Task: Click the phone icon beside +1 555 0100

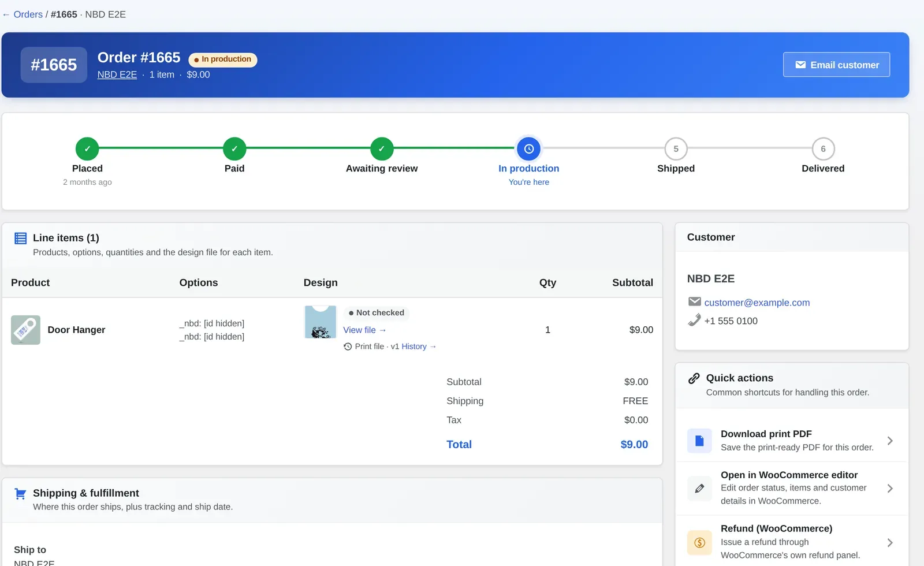Action: click(x=695, y=320)
